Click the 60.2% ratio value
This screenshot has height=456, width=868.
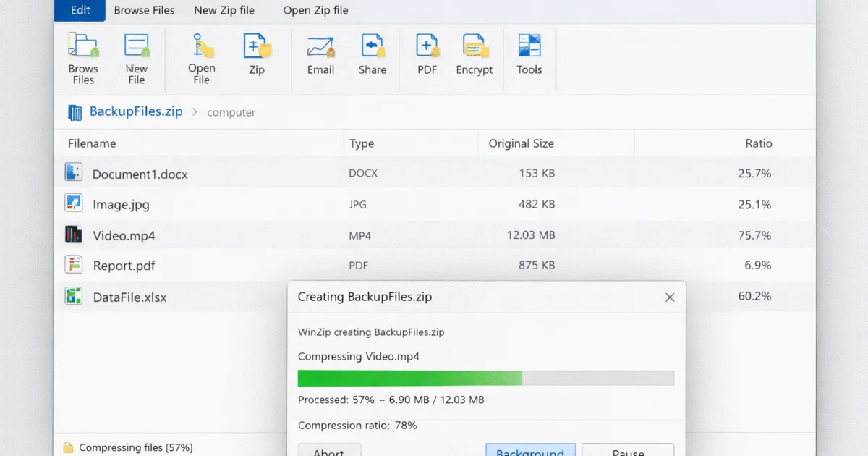[x=754, y=296]
